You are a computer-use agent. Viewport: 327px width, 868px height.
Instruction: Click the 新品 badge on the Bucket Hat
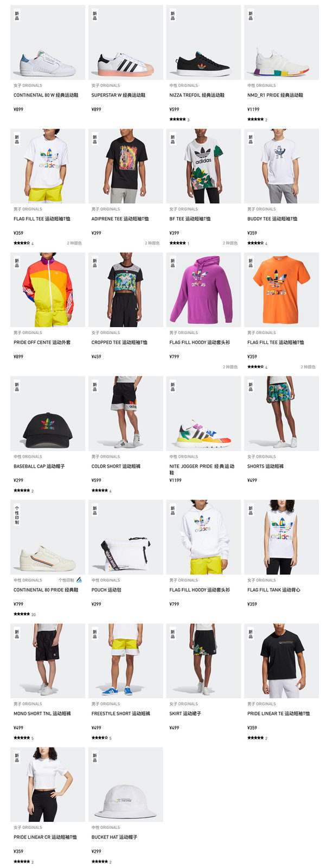95,758
